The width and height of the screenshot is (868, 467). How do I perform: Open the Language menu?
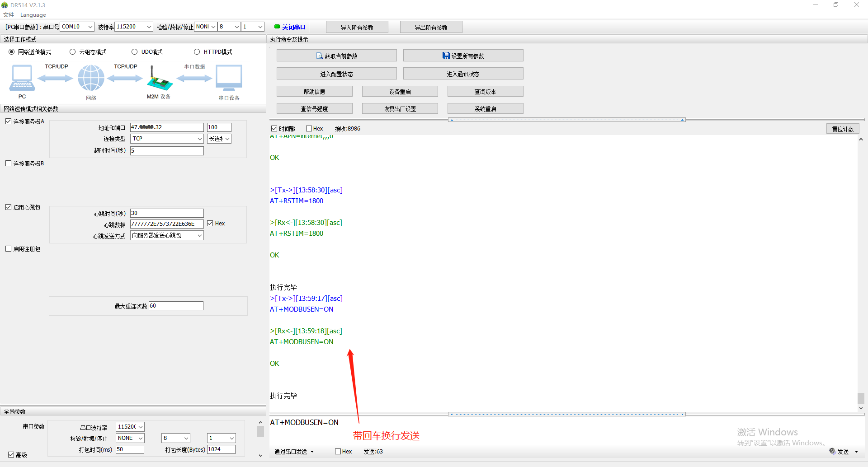(33, 15)
